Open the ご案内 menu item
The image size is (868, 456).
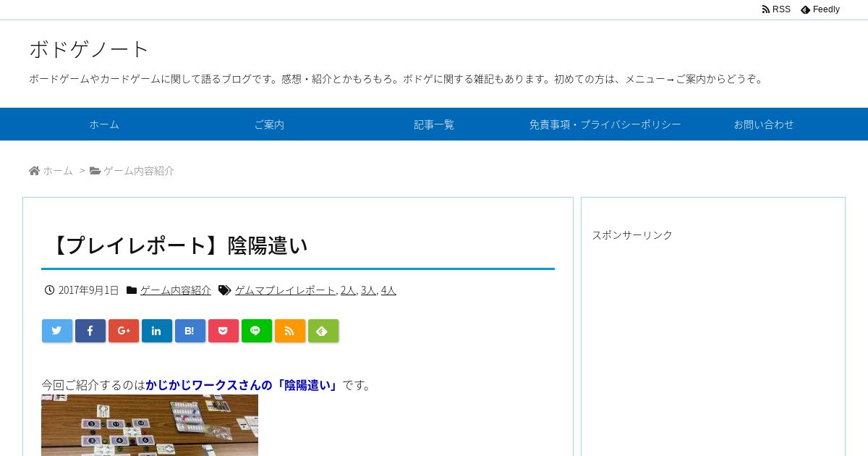tap(269, 124)
